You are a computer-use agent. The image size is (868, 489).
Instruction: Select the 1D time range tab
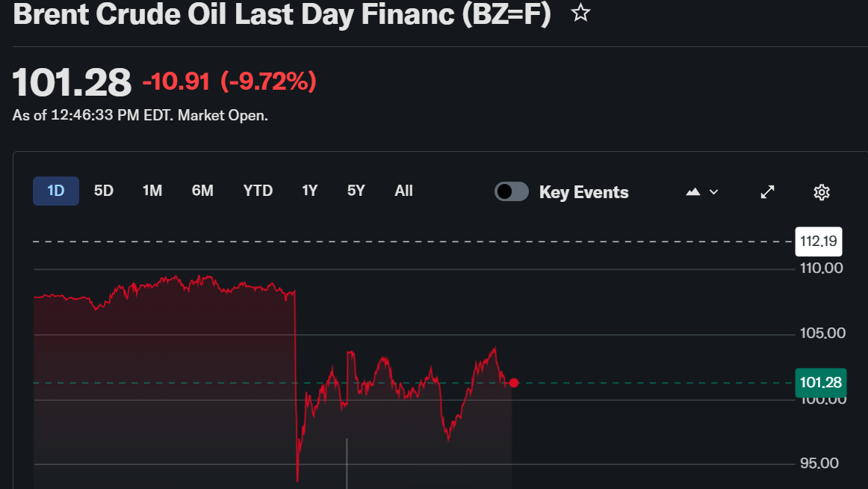pyautogui.click(x=56, y=191)
